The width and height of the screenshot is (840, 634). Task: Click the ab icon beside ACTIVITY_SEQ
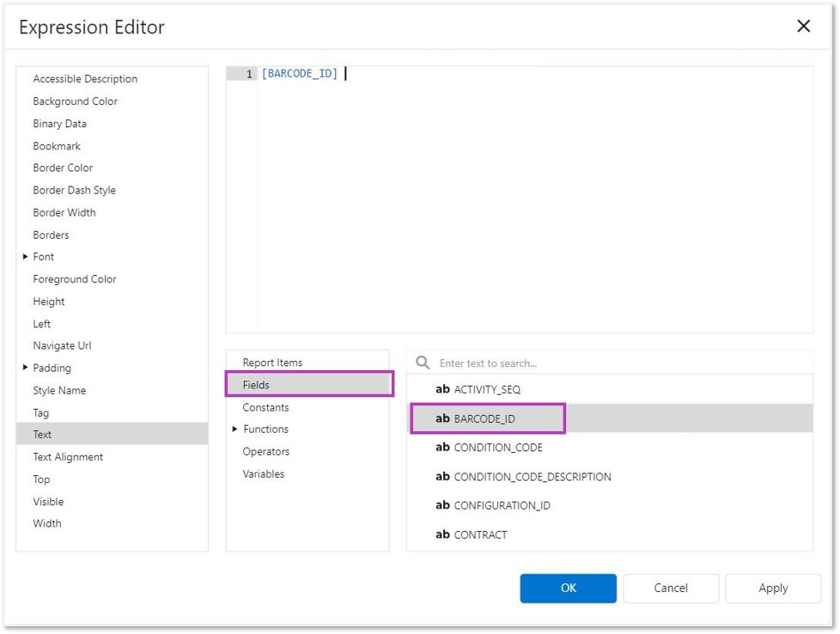pos(442,389)
